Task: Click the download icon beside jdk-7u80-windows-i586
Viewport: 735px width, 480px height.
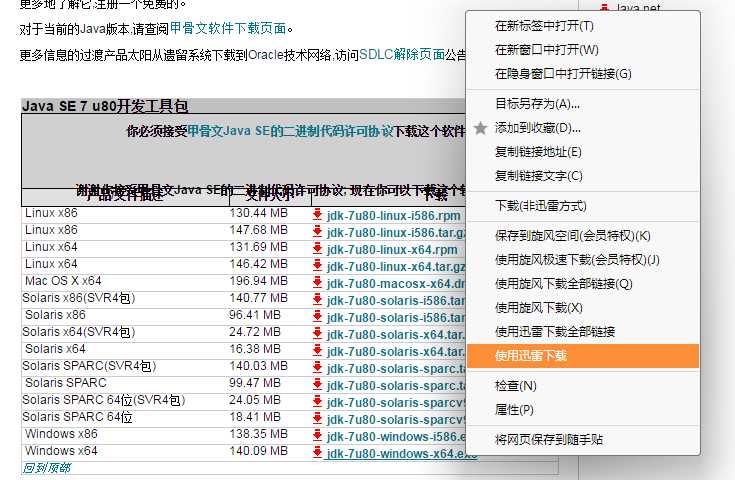Action: [317, 435]
